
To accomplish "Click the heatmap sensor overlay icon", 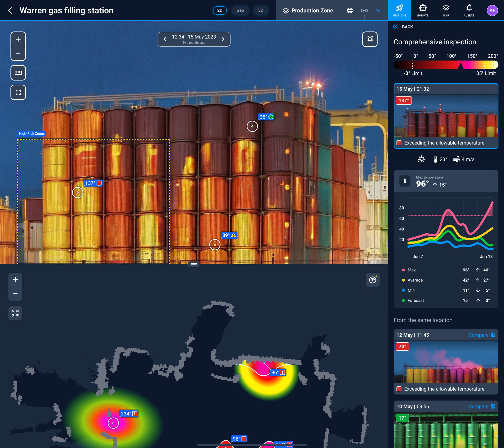I will [372, 280].
